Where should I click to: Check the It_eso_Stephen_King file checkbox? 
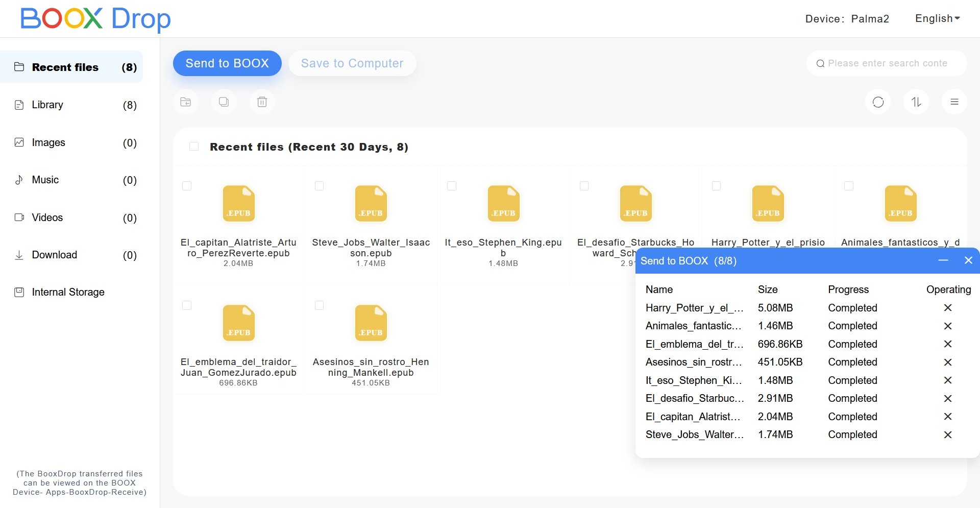[x=452, y=186]
